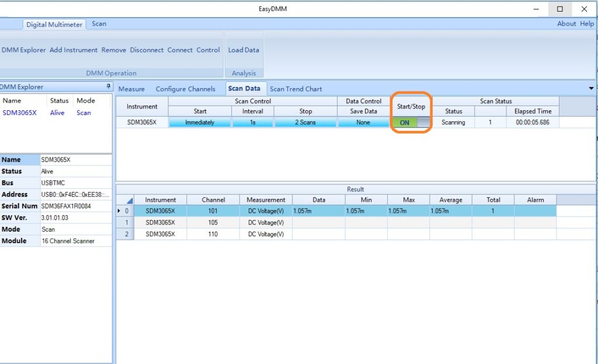Image resolution: width=598 pixels, height=364 pixels.
Task: Select SDM3065X in DMM Explorer list
Action: click(19, 113)
